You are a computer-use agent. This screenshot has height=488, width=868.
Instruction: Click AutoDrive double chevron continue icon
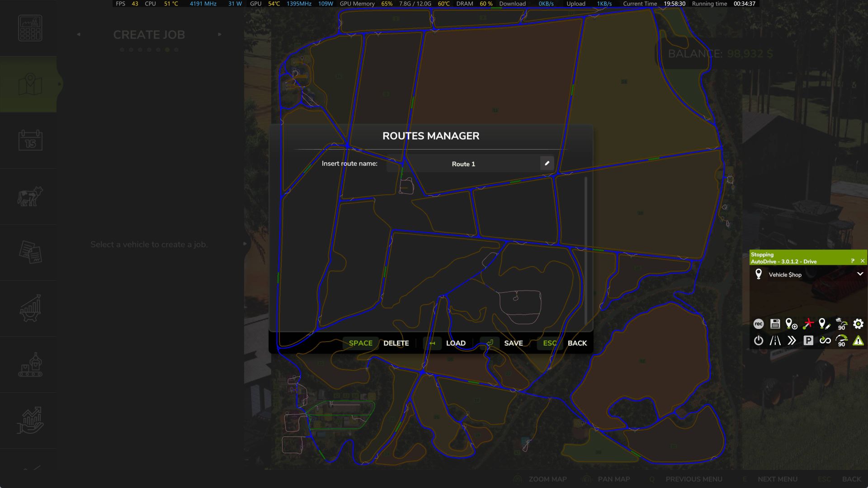point(792,340)
